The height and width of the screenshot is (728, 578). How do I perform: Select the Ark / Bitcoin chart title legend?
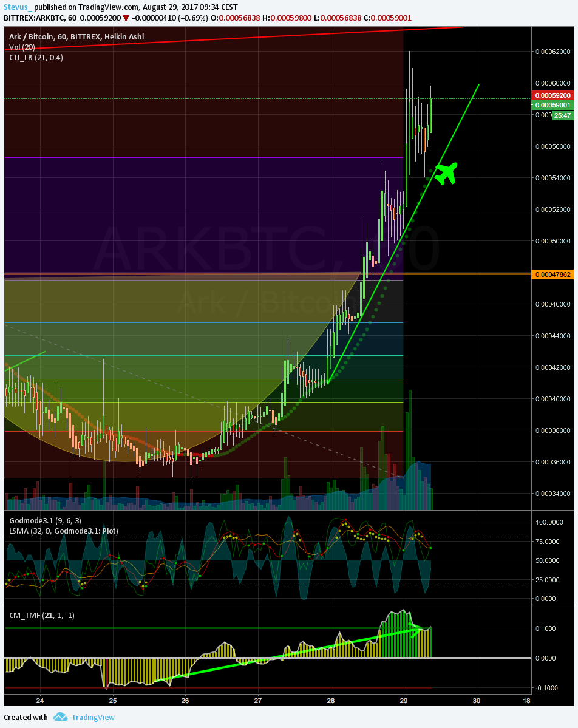pos(76,36)
